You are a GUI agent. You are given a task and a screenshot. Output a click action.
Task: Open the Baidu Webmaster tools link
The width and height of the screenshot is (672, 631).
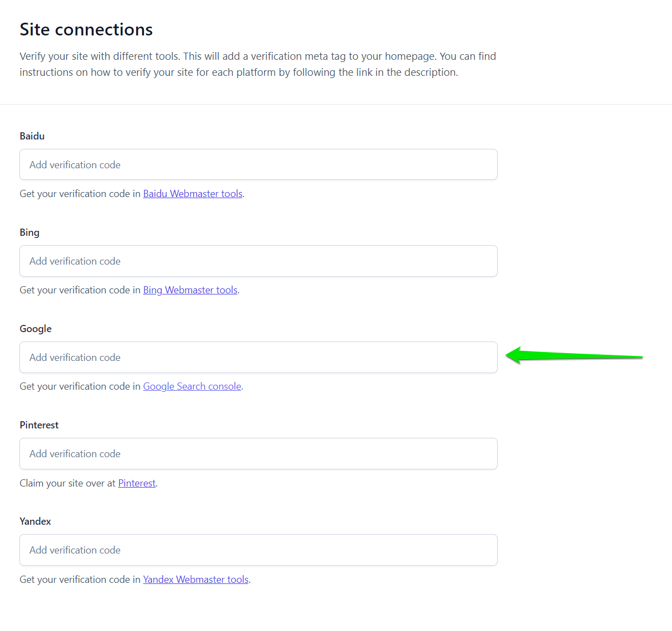pyautogui.click(x=193, y=194)
